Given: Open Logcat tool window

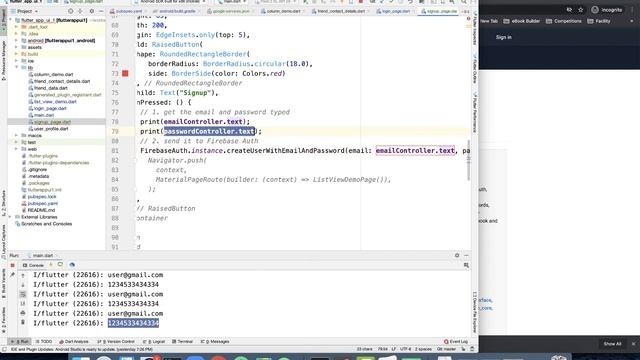Looking at the screenshot, I should (154, 342).
